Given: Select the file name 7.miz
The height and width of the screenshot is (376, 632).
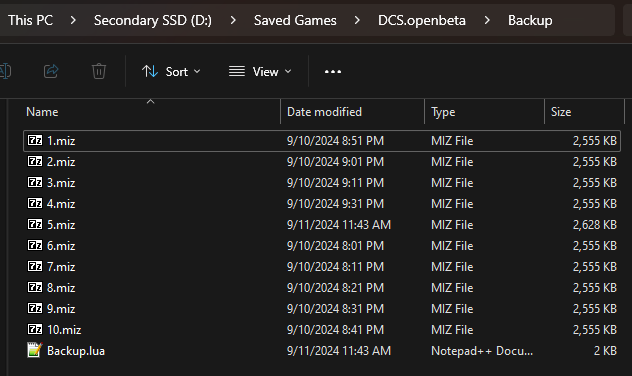Looking at the screenshot, I should click(x=61, y=266).
